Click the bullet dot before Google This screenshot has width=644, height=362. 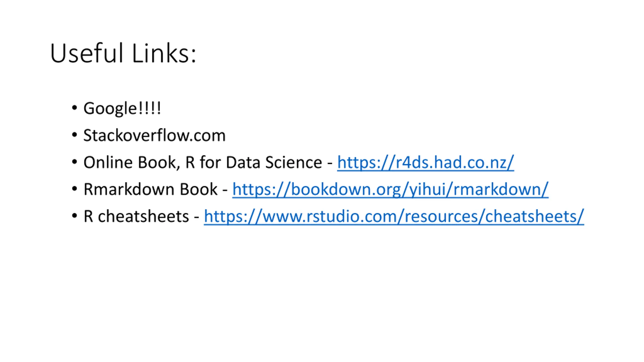pyautogui.click(x=74, y=108)
